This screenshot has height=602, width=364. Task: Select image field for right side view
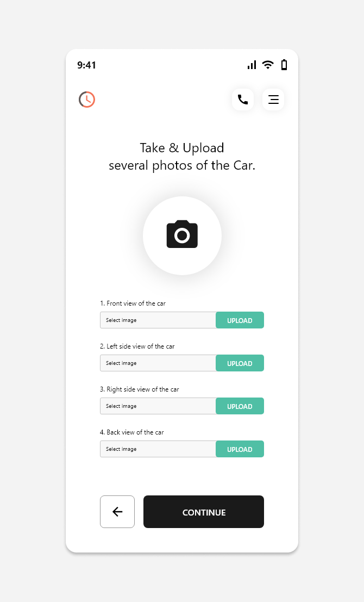tap(158, 406)
